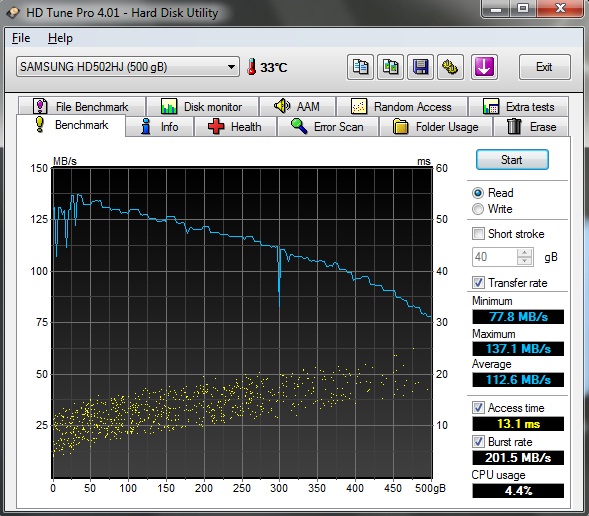Enable the Short stroke checkbox
Image resolution: width=589 pixels, height=516 pixels.
478,234
